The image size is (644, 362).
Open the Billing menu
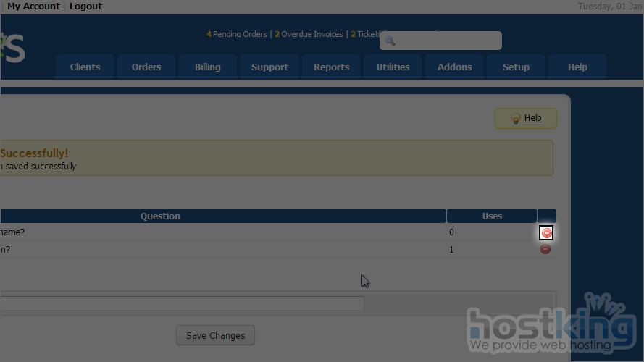point(208,67)
